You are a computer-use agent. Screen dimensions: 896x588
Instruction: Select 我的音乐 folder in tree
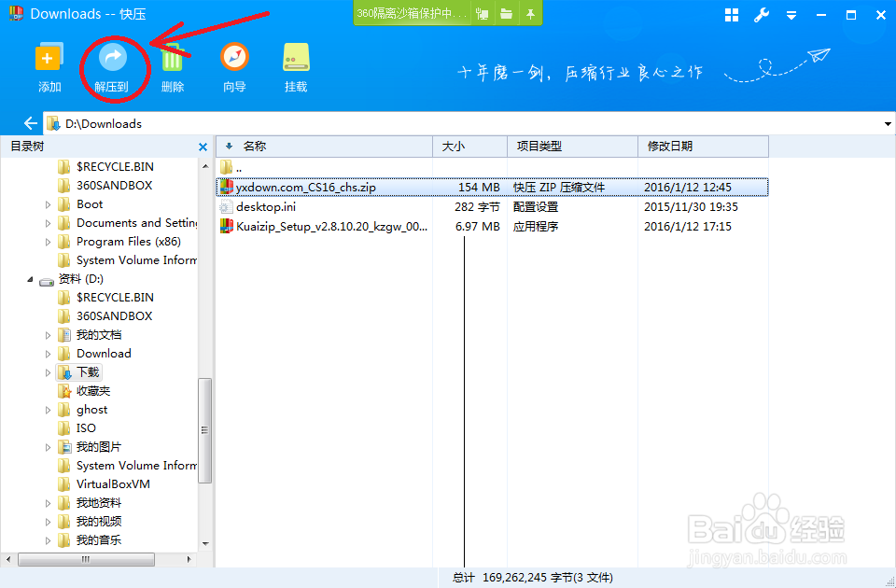(90, 540)
